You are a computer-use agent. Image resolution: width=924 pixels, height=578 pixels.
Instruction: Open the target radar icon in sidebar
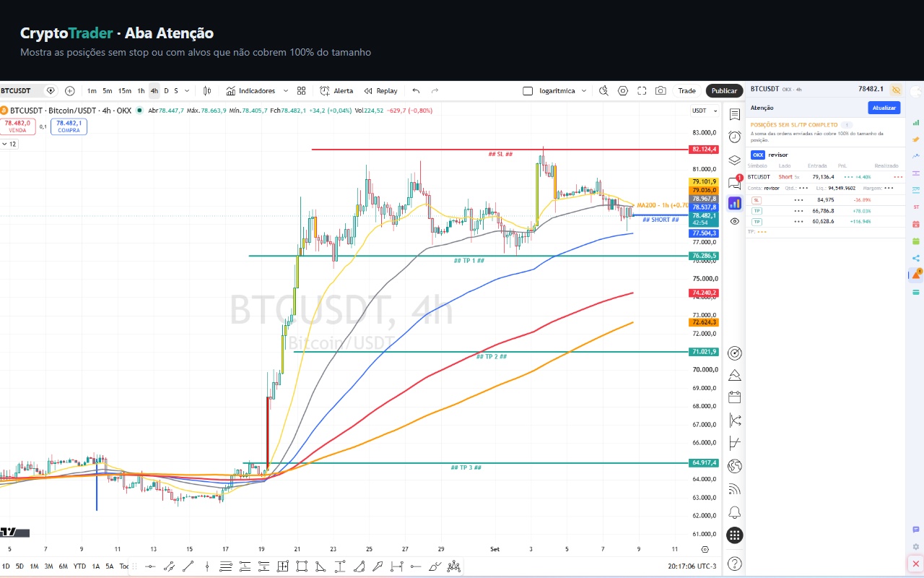[x=735, y=353]
